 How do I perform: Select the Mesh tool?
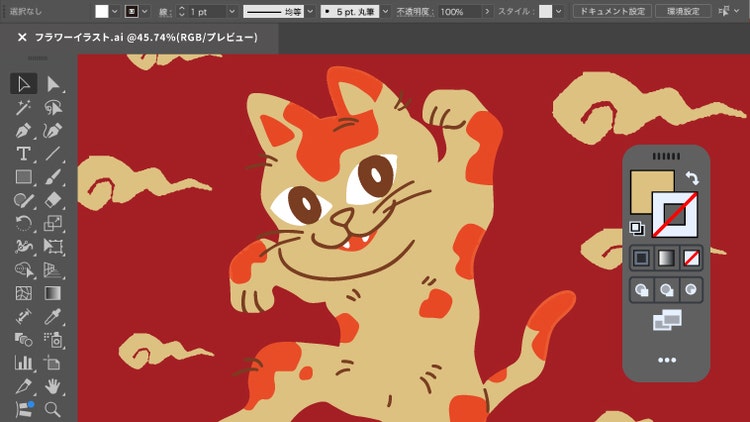(23, 293)
